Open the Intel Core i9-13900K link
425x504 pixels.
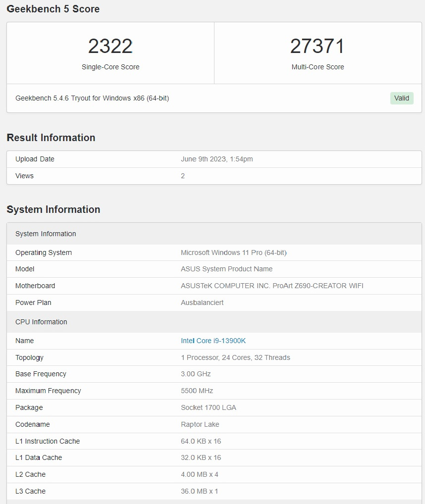(x=213, y=341)
